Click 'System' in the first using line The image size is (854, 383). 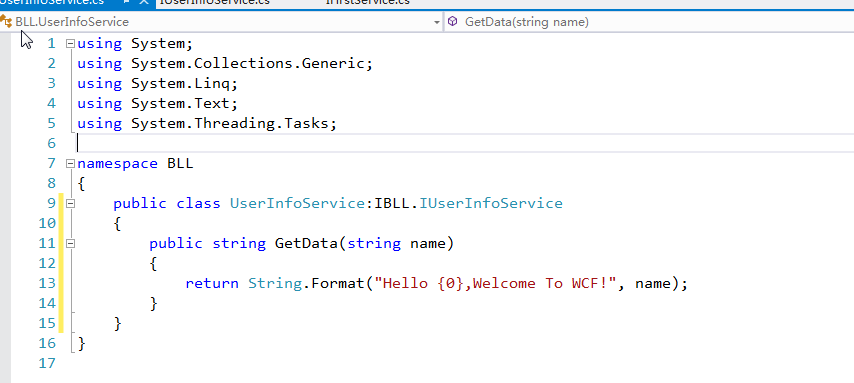pos(158,44)
